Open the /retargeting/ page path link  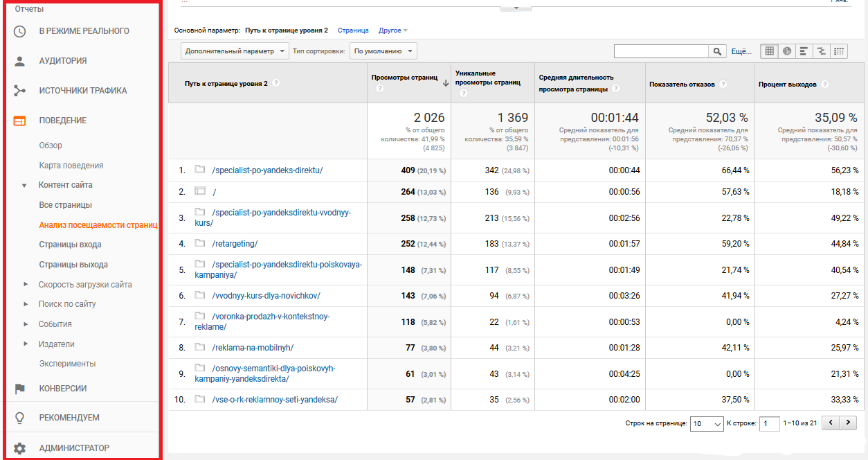(236, 244)
